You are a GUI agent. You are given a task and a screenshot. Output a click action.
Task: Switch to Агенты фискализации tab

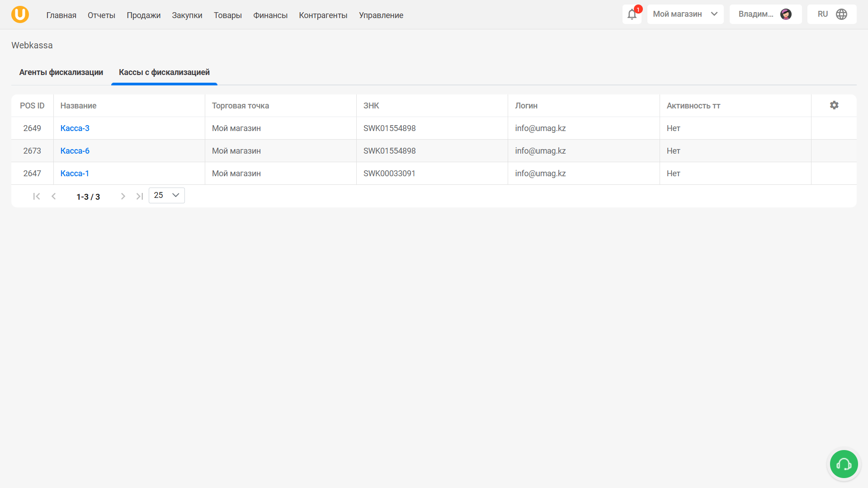click(x=61, y=72)
